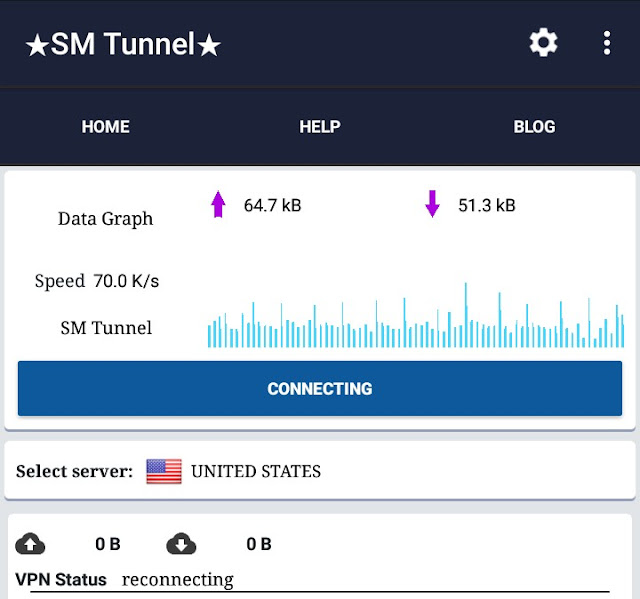The image size is (640, 599).
Task: Click the ★SM Tunnel★ app title
Action: 122,45
